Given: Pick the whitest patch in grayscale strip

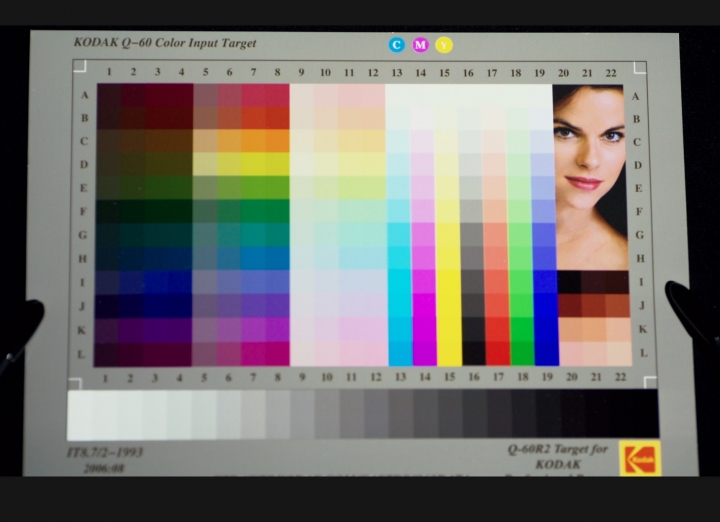Looking at the screenshot, I should click(80, 415).
